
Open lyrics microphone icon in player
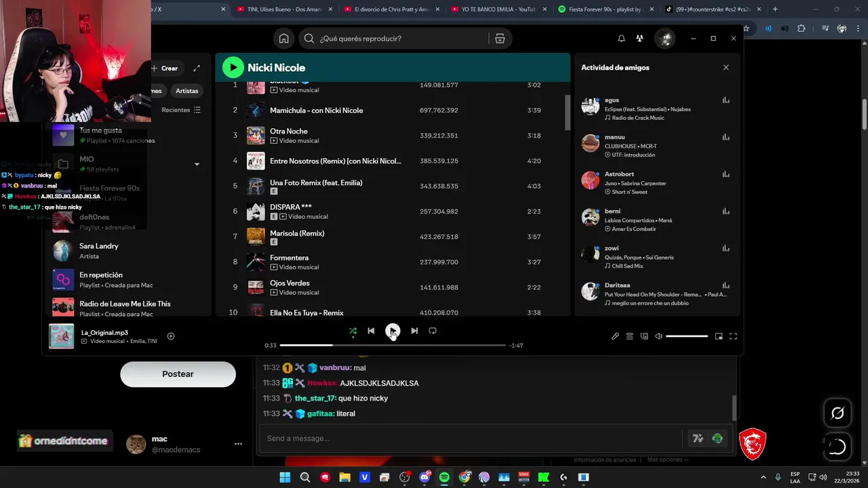pyautogui.click(x=615, y=336)
